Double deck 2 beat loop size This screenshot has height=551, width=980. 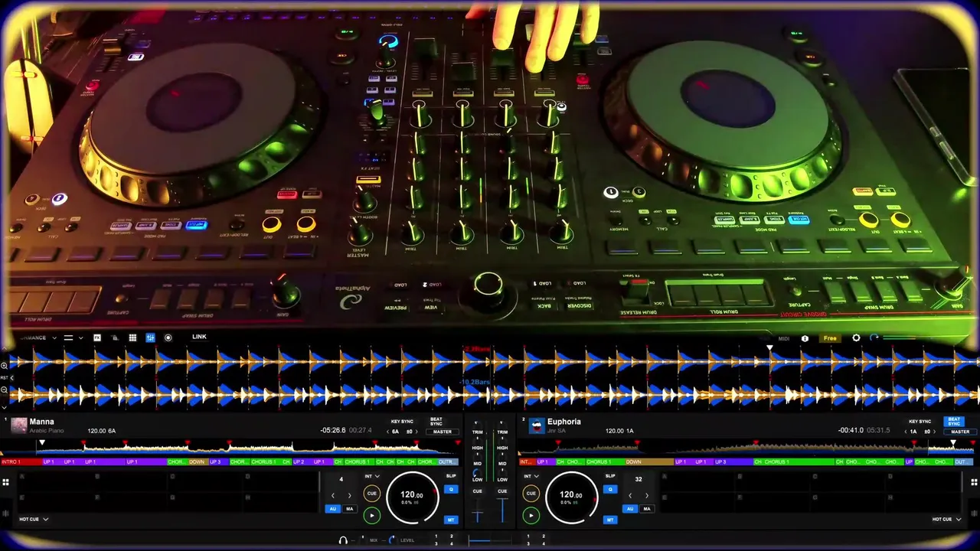(x=647, y=495)
